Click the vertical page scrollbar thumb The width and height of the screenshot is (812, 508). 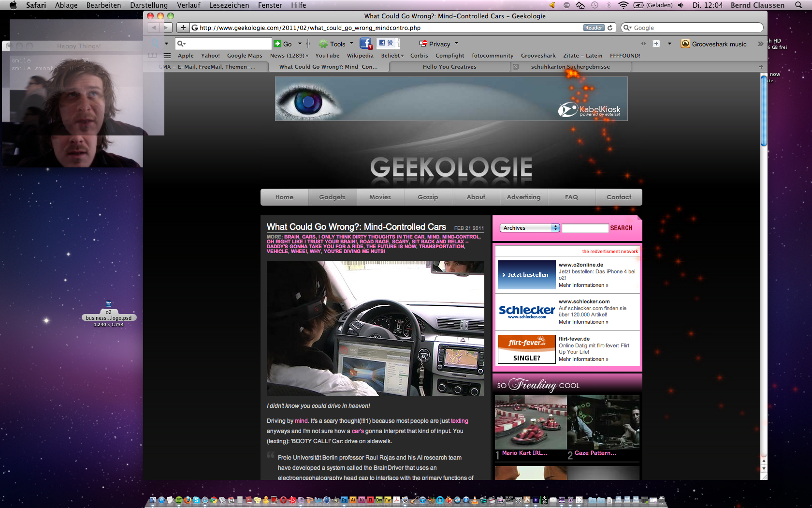pos(764,111)
